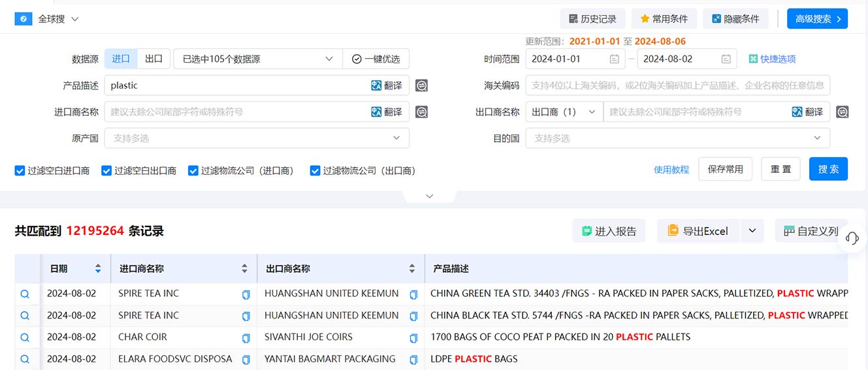Click the search-assist icon beside importer name

coord(422,112)
